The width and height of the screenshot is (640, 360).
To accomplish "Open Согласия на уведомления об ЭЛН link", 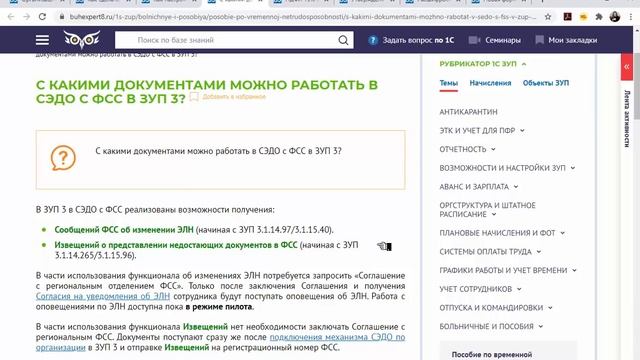I will [x=103, y=296].
